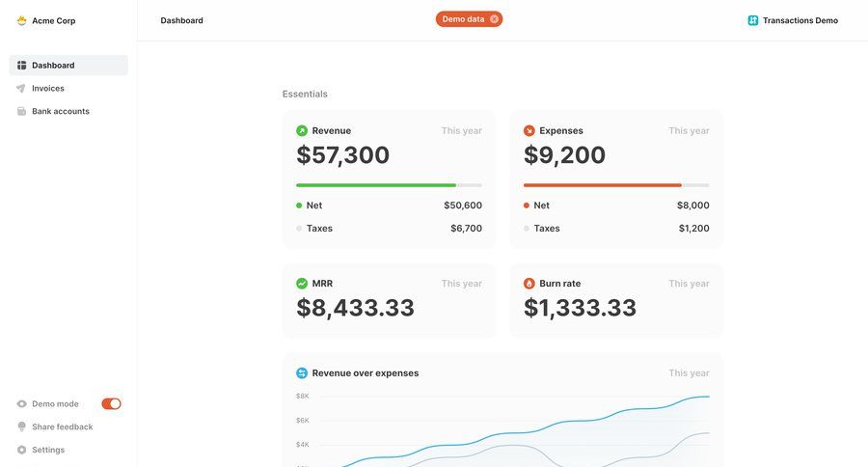
Task: Click the $57,300 revenue total
Action: [x=342, y=155]
